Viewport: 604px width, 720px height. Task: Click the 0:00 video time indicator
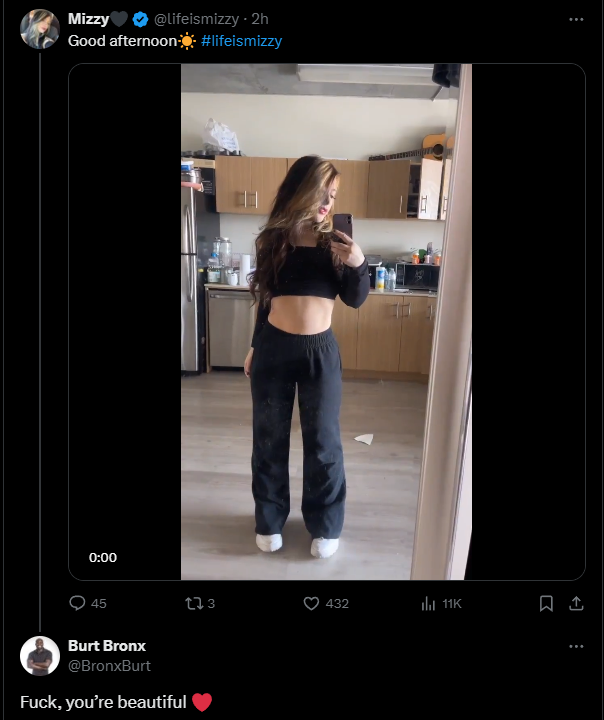coord(103,557)
